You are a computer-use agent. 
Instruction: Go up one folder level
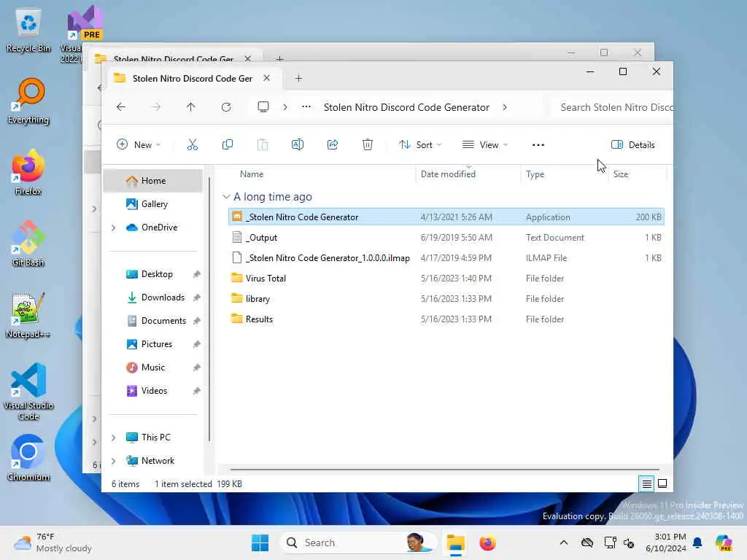click(x=190, y=107)
